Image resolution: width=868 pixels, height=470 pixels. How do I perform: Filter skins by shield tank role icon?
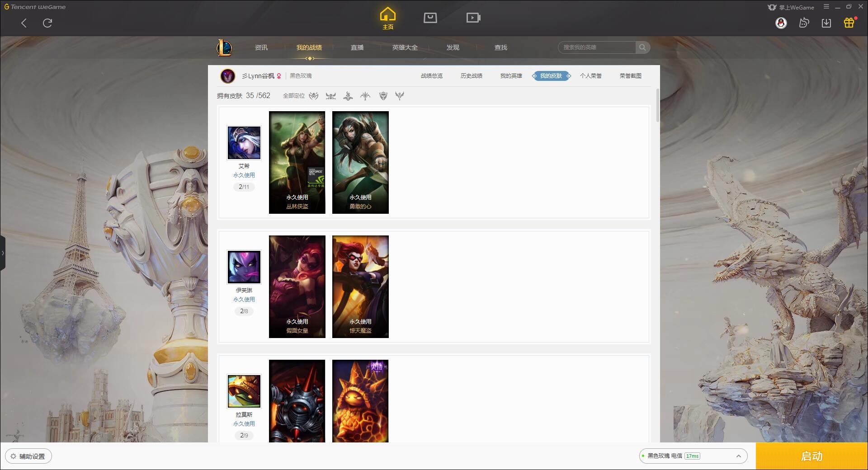click(383, 96)
